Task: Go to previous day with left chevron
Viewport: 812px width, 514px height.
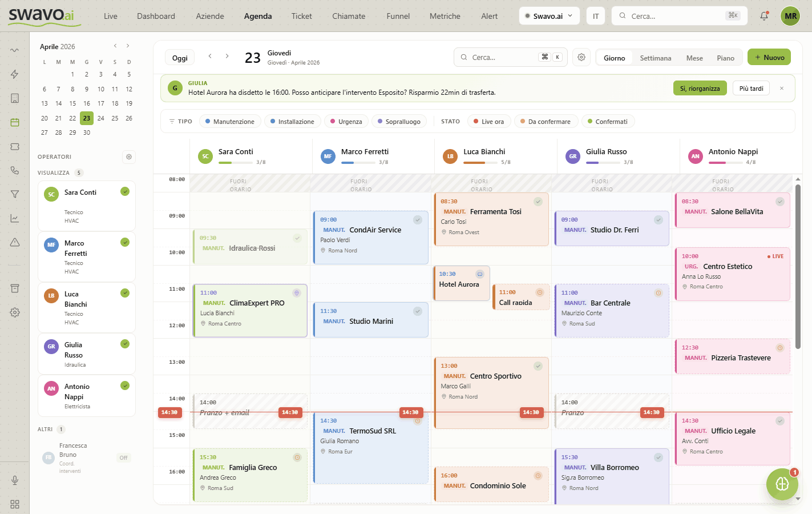Action: pos(210,56)
